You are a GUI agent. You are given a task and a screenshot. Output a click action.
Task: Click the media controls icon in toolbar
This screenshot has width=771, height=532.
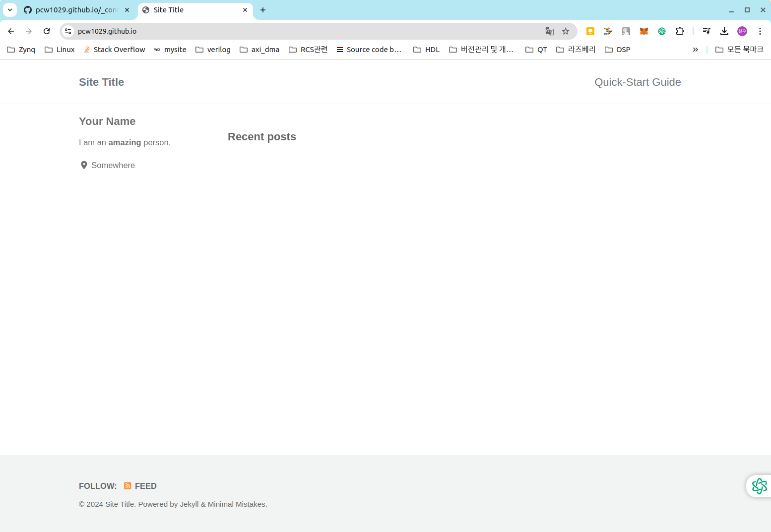[706, 31]
